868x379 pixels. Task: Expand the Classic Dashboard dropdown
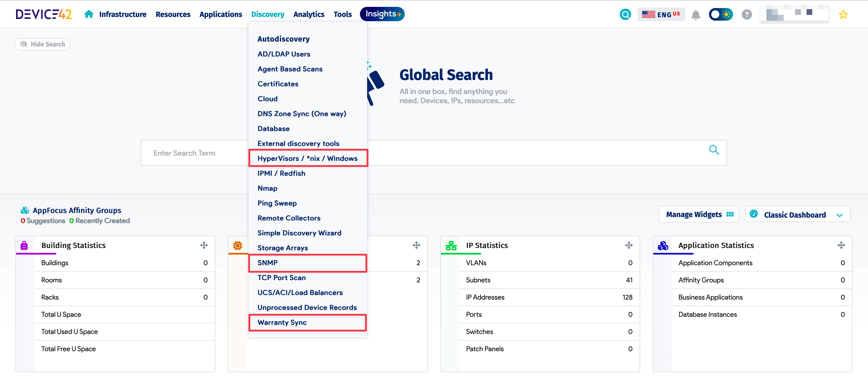(798, 214)
